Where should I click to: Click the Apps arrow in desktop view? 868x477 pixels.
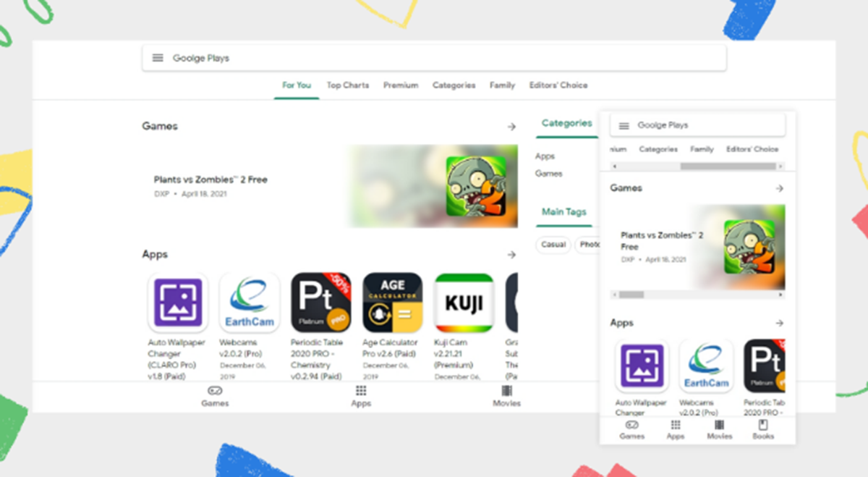pyautogui.click(x=511, y=255)
